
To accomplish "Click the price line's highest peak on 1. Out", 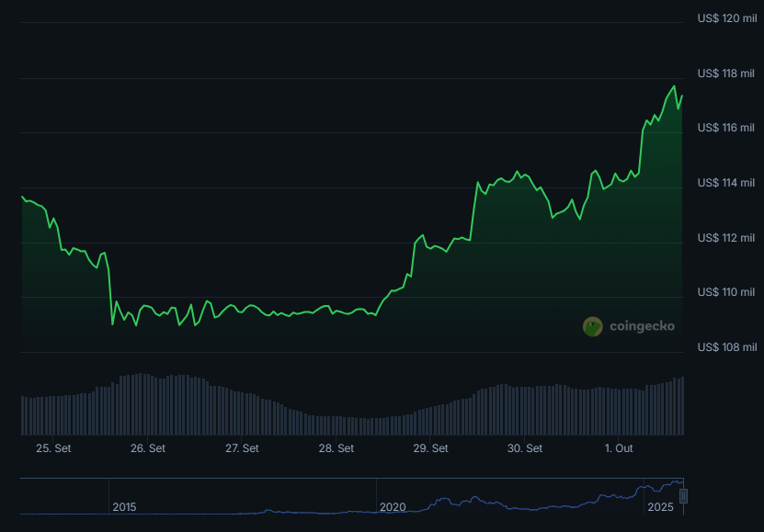I will tap(674, 86).
